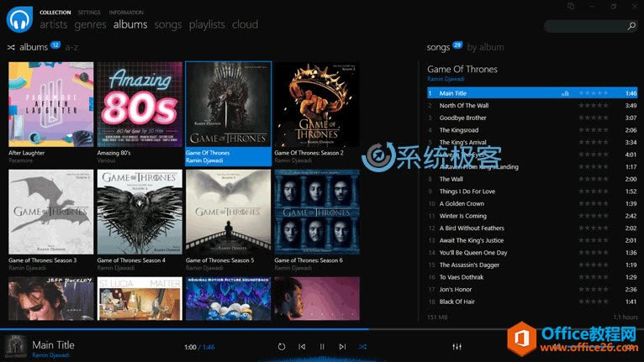Pause the current song
644x362 pixels.
click(322, 347)
